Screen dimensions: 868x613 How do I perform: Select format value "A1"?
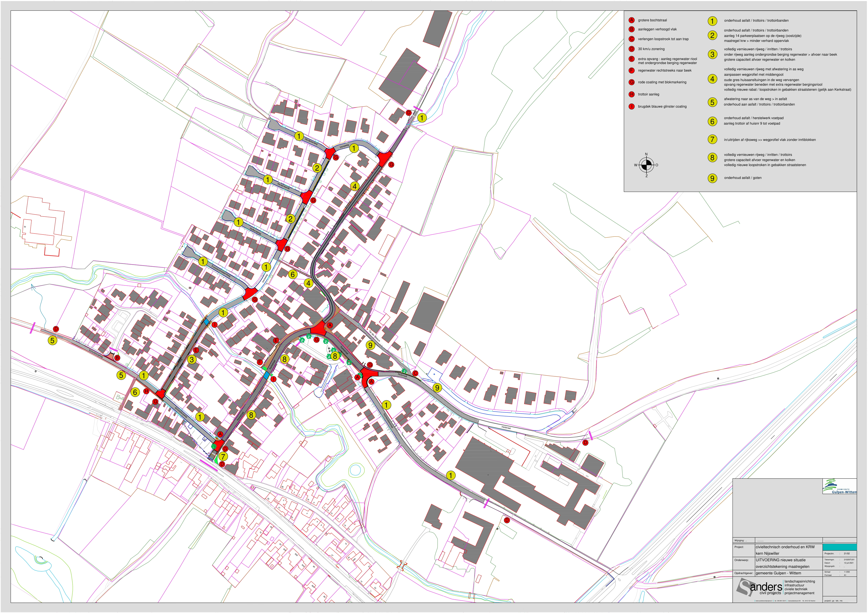pyautogui.click(x=845, y=575)
